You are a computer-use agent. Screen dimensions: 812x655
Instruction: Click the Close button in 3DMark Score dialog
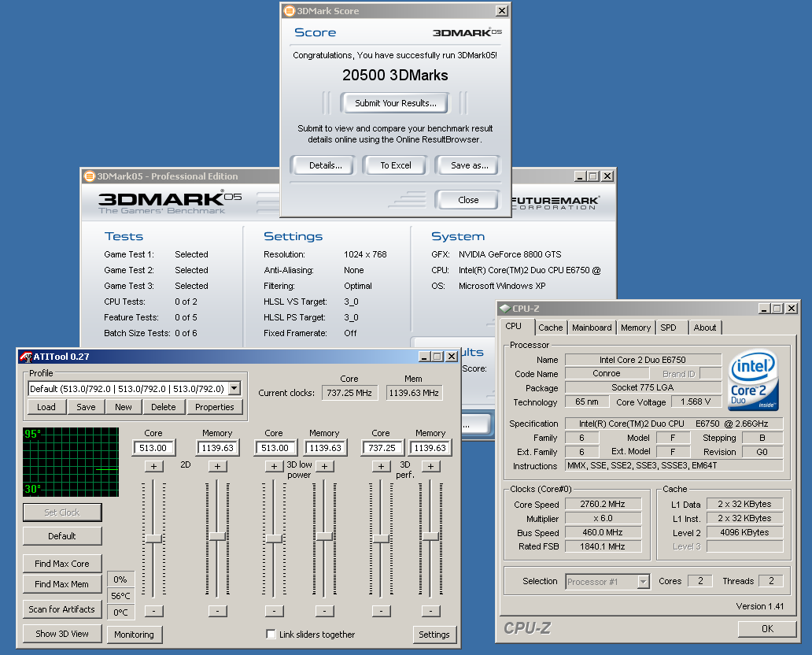pos(468,200)
